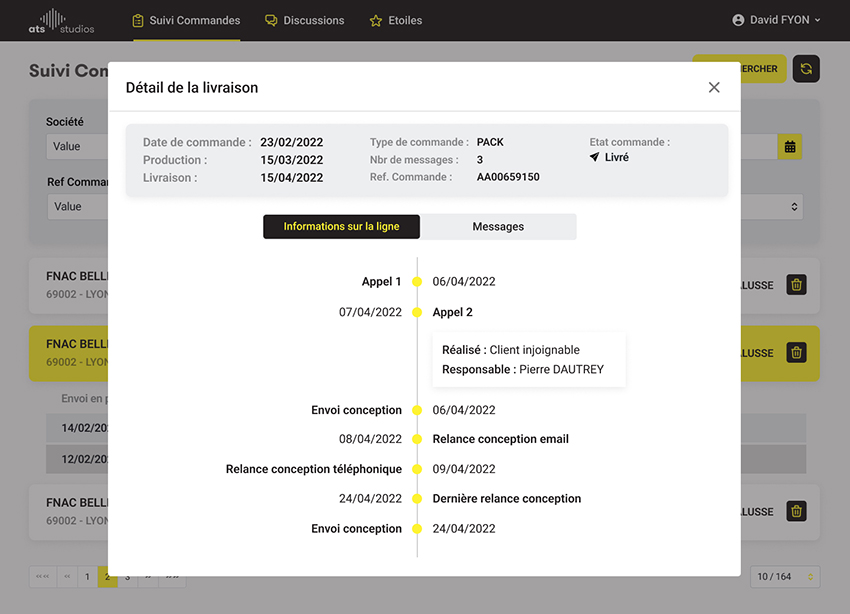Open the Suivi Commandes menu
Screen dimensions: 850x614
pyautogui.click(x=186, y=21)
